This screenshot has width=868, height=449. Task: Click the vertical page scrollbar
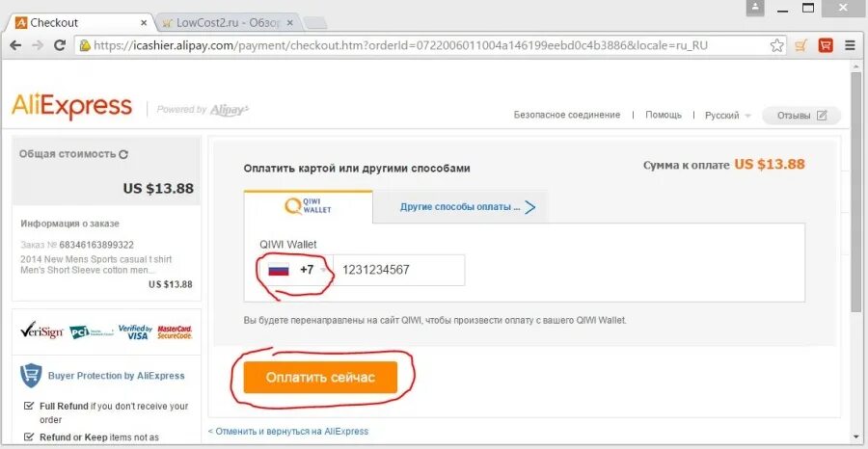(855, 193)
